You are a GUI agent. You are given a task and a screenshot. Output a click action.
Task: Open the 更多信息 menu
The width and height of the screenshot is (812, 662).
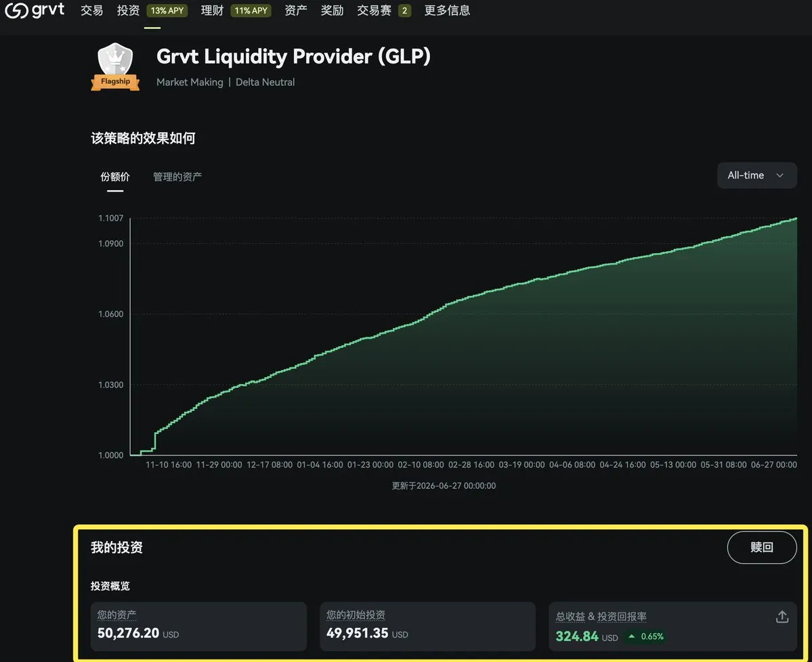[447, 10]
